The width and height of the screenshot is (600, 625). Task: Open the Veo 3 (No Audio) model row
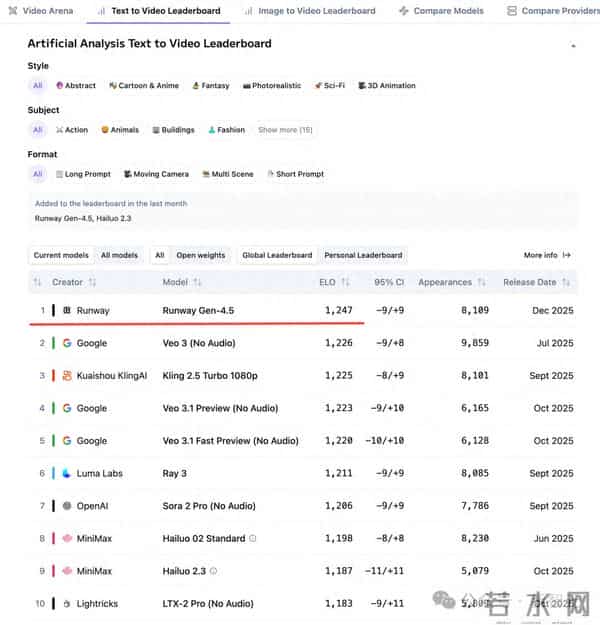coord(200,343)
